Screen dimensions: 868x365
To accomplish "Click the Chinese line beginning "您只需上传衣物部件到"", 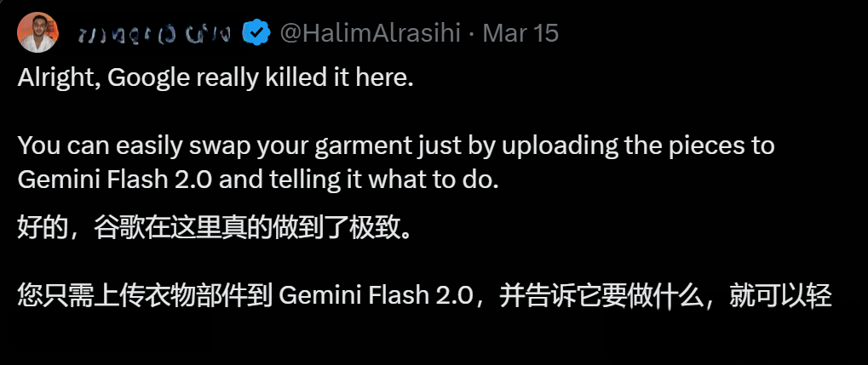I will [424, 296].
